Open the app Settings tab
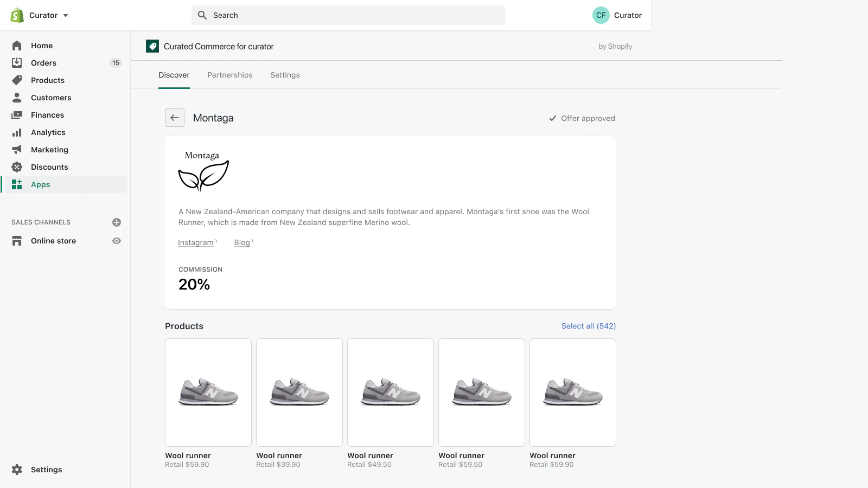Screen dimensions: 868x488 (285, 75)
